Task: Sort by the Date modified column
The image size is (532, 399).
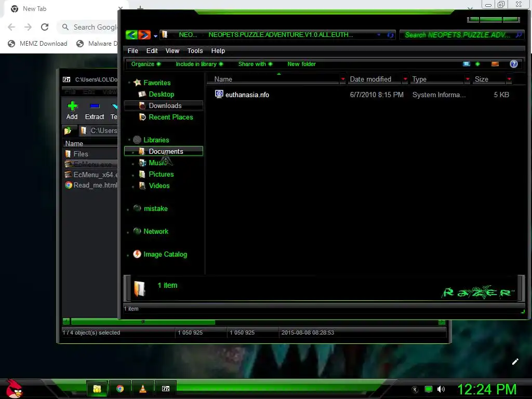Action: [375, 79]
